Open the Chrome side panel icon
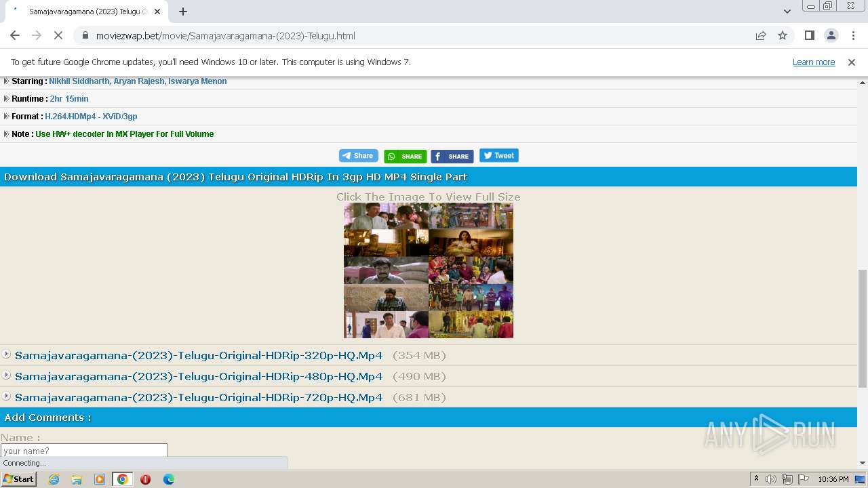The height and width of the screenshot is (488, 868). pyautogui.click(x=809, y=35)
